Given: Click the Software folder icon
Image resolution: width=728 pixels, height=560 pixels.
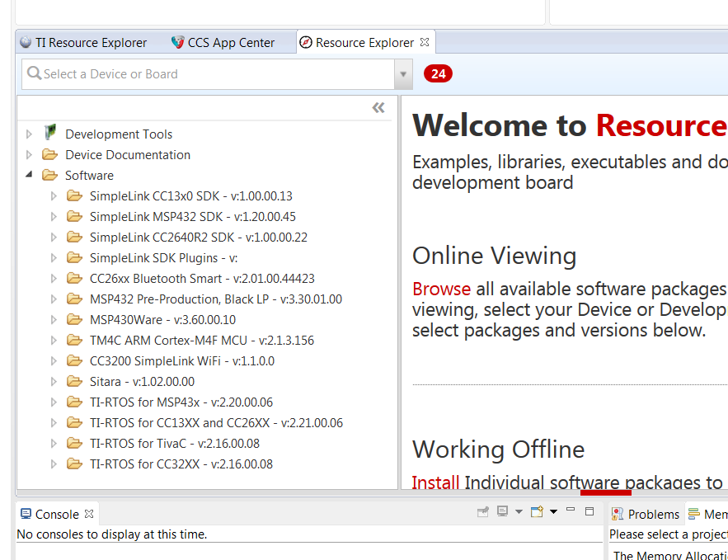Looking at the screenshot, I should (x=49, y=175).
